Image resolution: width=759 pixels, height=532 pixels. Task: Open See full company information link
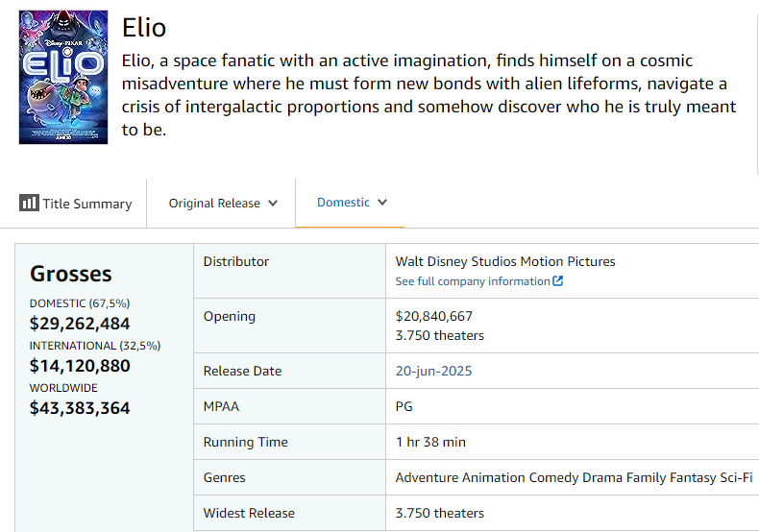tap(478, 281)
